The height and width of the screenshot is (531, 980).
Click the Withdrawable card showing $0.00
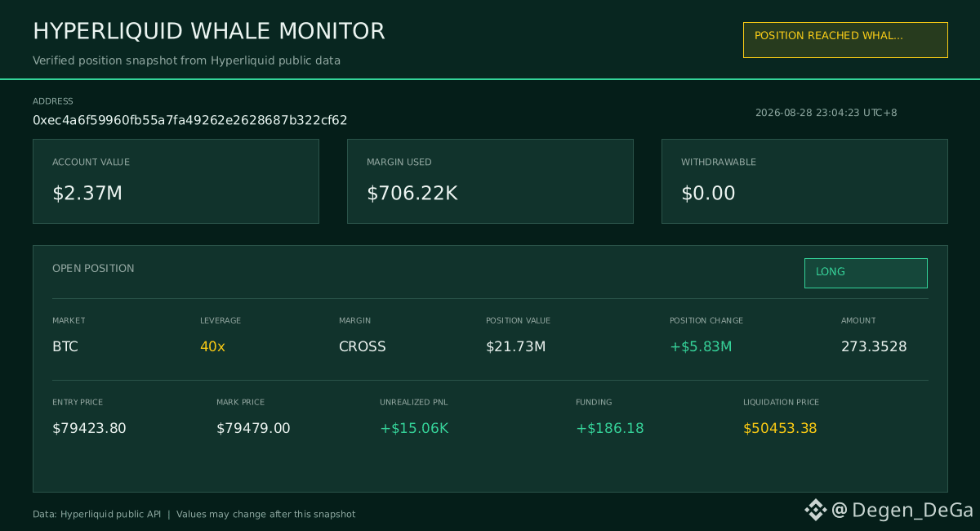804,181
